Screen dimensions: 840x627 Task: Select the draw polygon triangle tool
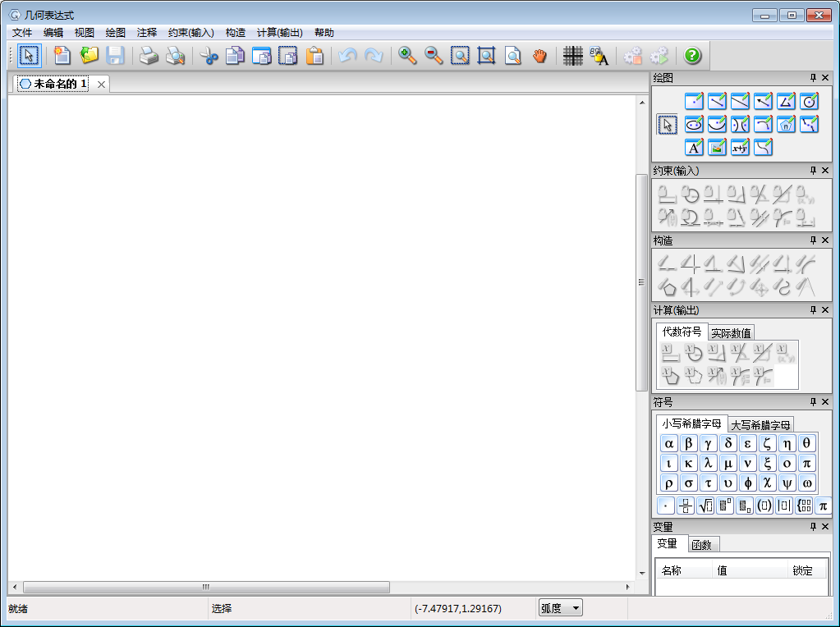coord(786,101)
